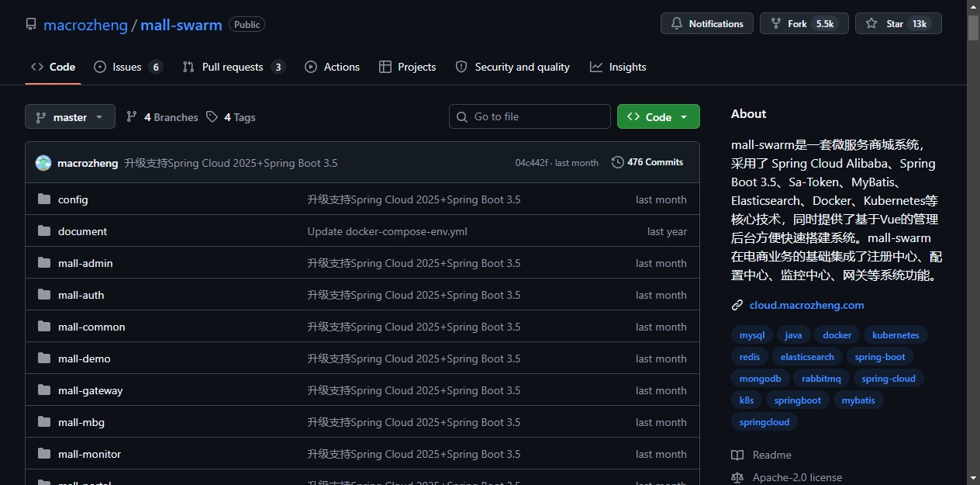Viewport: 980px width, 485px height.
Task: Open the mall-monitor folder name
Action: click(90, 455)
